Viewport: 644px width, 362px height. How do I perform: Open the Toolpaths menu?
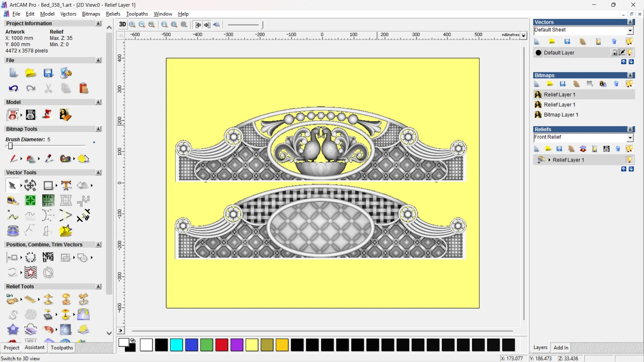(x=137, y=14)
